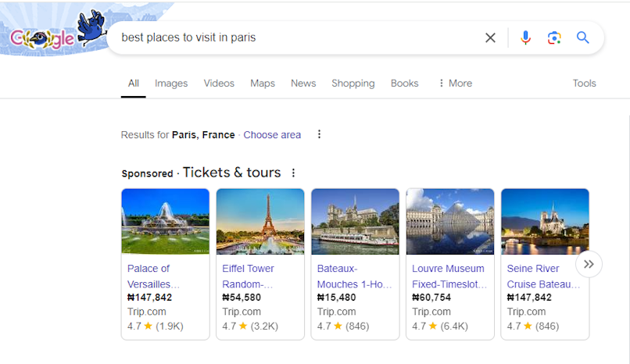Open the Tools filter options
Viewport: 630px width, 364px height.
[584, 83]
